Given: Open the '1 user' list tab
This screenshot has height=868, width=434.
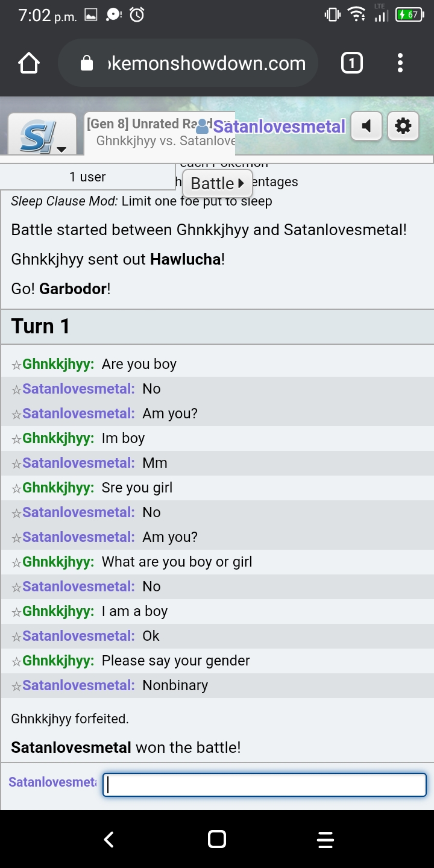Looking at the screenshot, I should coord(87,177).
